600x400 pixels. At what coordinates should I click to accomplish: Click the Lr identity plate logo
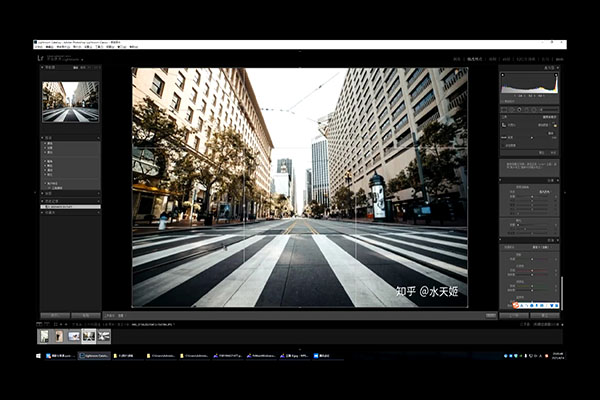(x=40, y=58)
